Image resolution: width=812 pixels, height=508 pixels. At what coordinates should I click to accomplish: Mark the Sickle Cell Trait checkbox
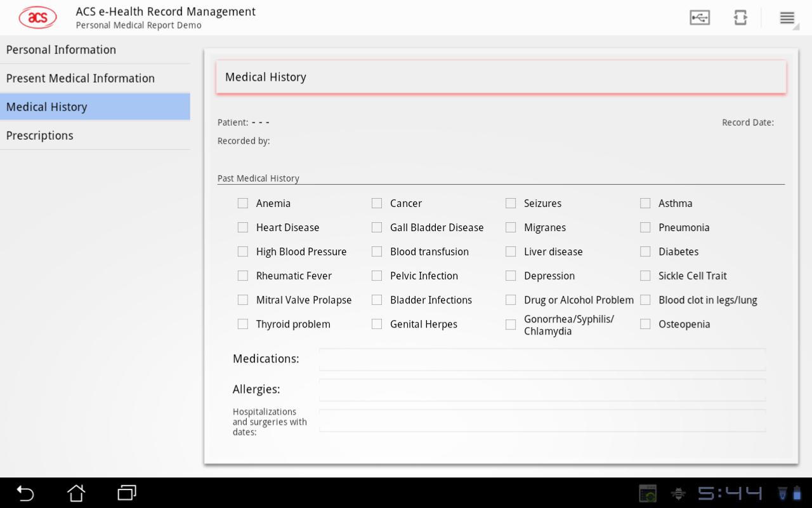click(x=645, y=276)
